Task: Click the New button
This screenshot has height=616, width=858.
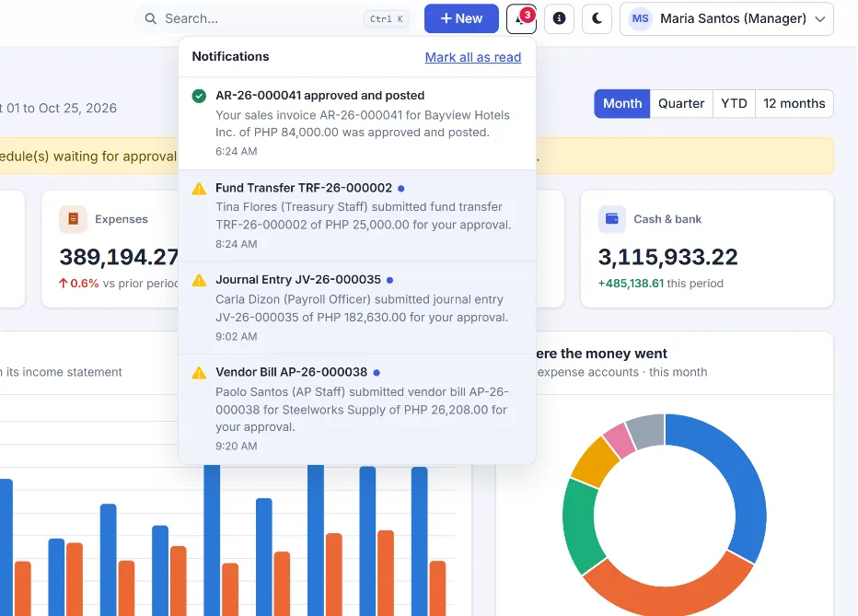Action: coord(461,18)
